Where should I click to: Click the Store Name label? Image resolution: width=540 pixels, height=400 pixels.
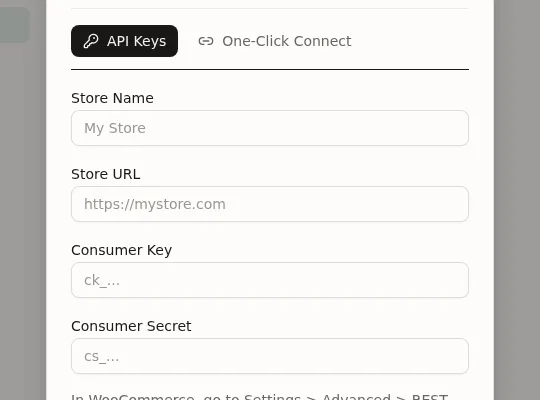pyautogui.click(x=112, y=98)
